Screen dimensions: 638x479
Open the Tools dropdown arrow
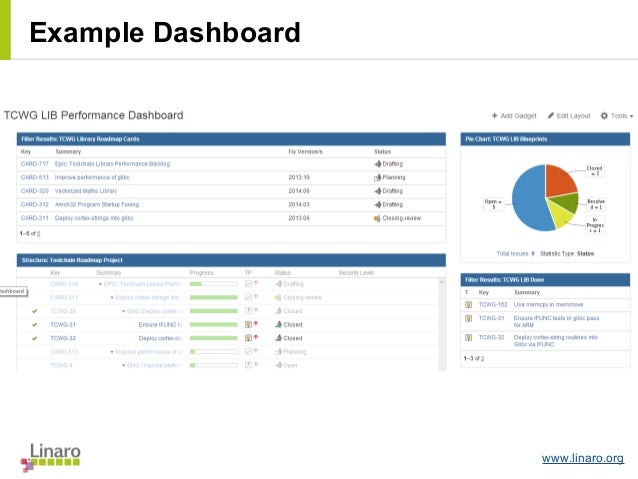(x=631, y=116)
